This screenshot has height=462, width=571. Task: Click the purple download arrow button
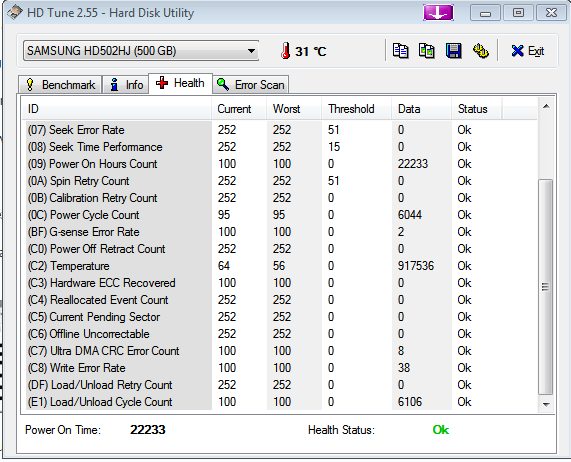(438, 13)
